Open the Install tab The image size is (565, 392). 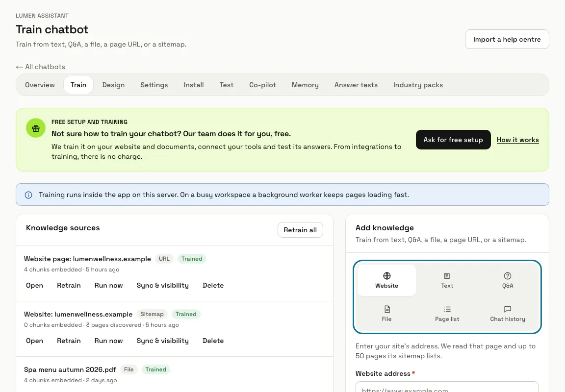pos(194,85)
